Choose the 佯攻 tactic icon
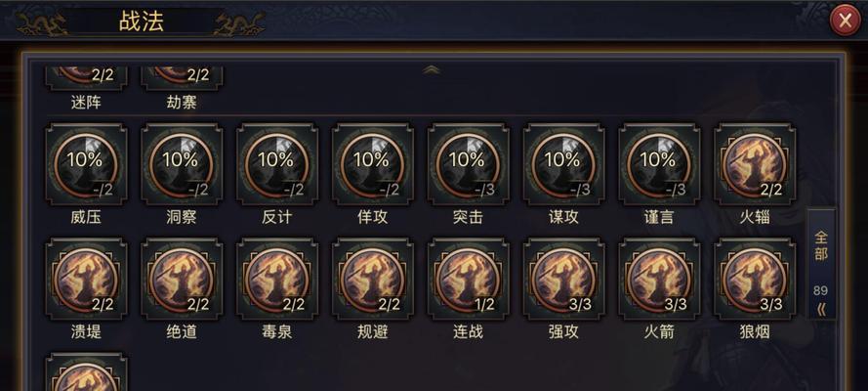Image resolution: width=868 pixels, height=391 pixels. coord(373,164)
